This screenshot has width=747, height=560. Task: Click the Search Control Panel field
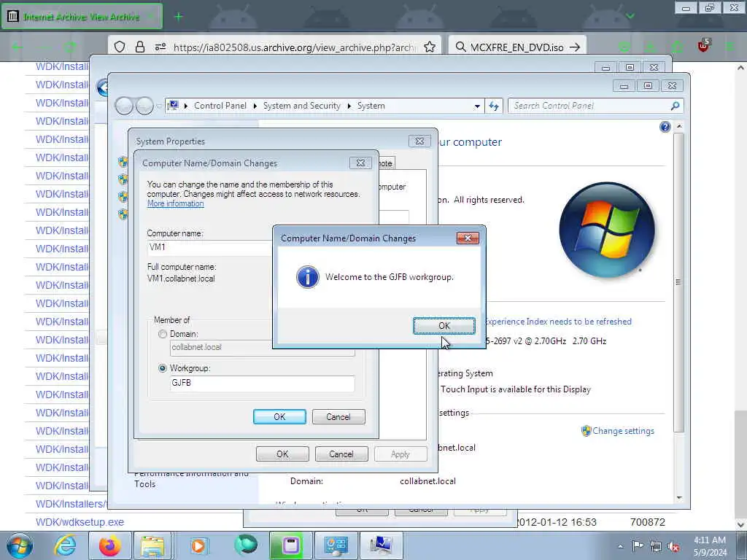point(591,106)
